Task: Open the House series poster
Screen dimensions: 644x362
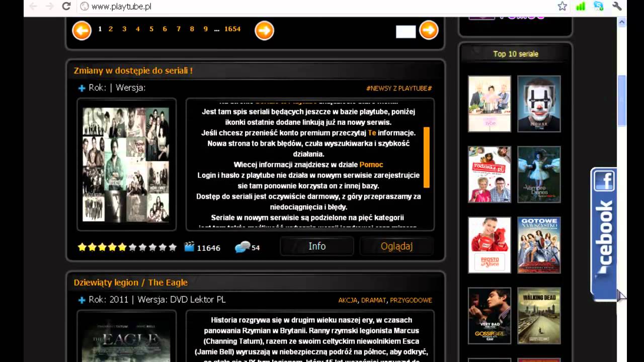Action: tap(539, 104)
